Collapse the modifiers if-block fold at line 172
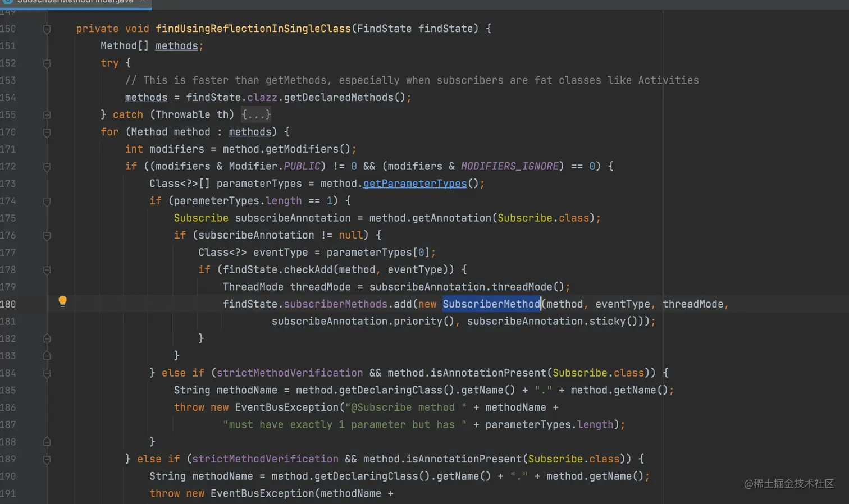The width and height of the screenshot is (849, 504). tap(47, 167)
